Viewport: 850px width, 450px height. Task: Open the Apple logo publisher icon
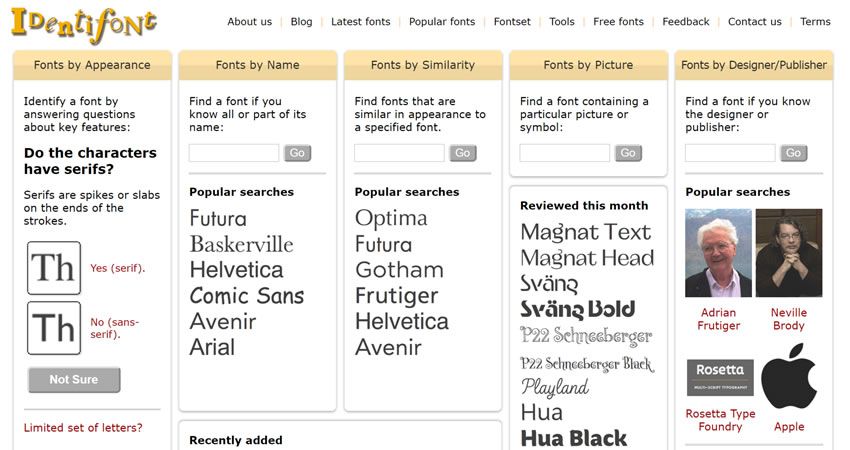(789, 377)
